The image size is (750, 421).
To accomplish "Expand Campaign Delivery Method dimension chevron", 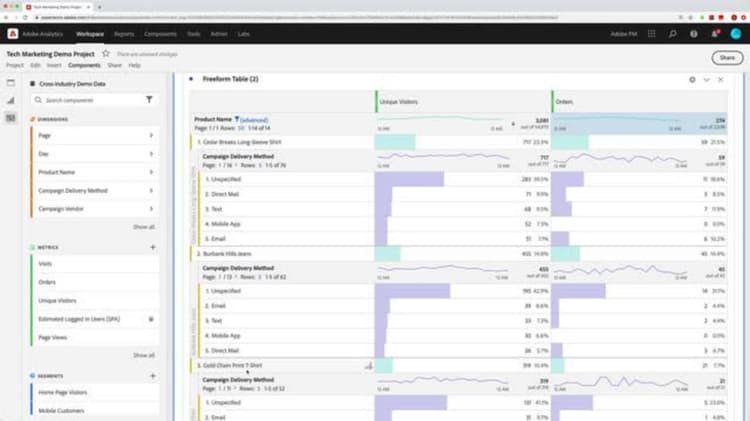I will 151,190.
